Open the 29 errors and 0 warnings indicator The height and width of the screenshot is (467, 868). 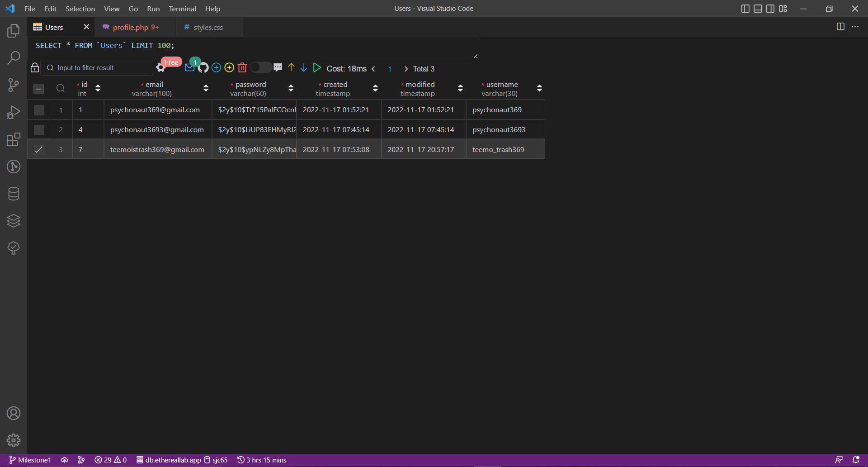pyautogui.click(x=111, y=460)
